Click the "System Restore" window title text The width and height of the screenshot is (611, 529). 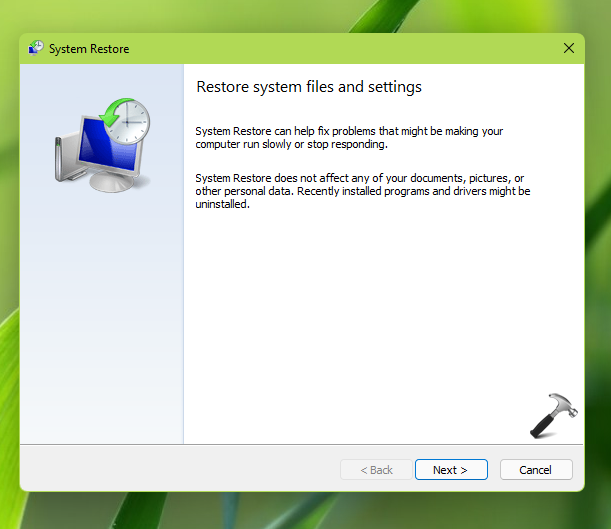click(89, 49)
